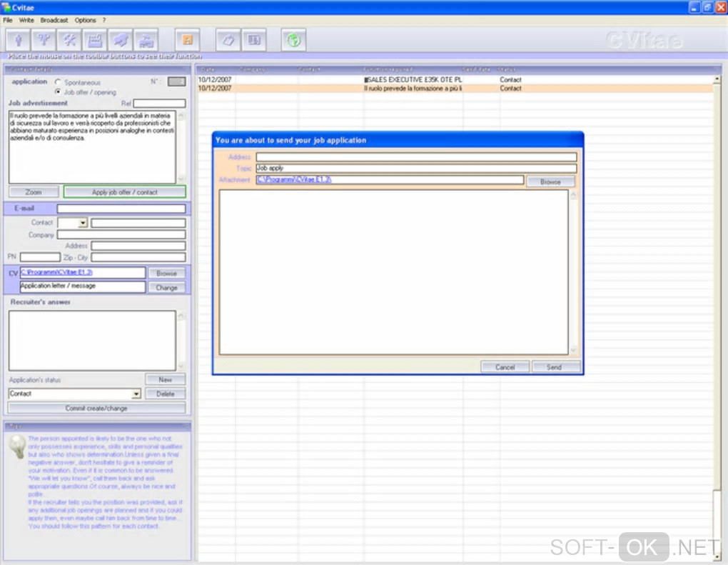
Task: Click the N° number box
Action: coord(177,81)
